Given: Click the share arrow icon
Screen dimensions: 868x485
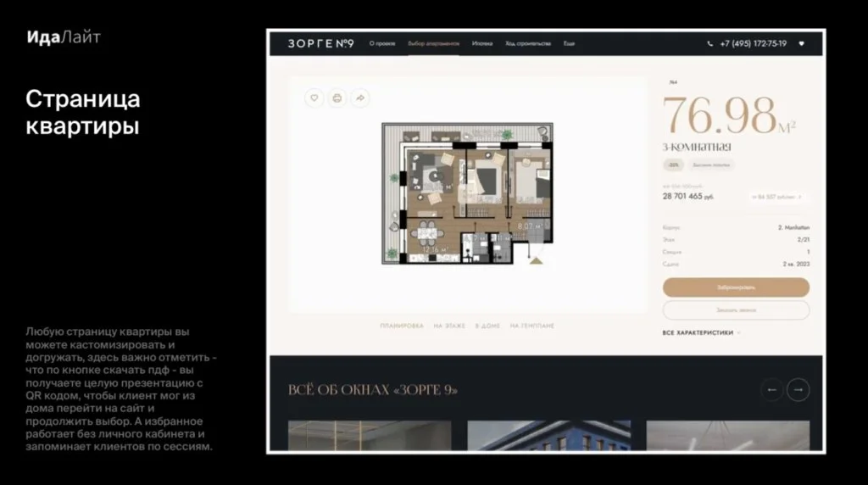Looking at the screenshot, I should coord(360,98).
